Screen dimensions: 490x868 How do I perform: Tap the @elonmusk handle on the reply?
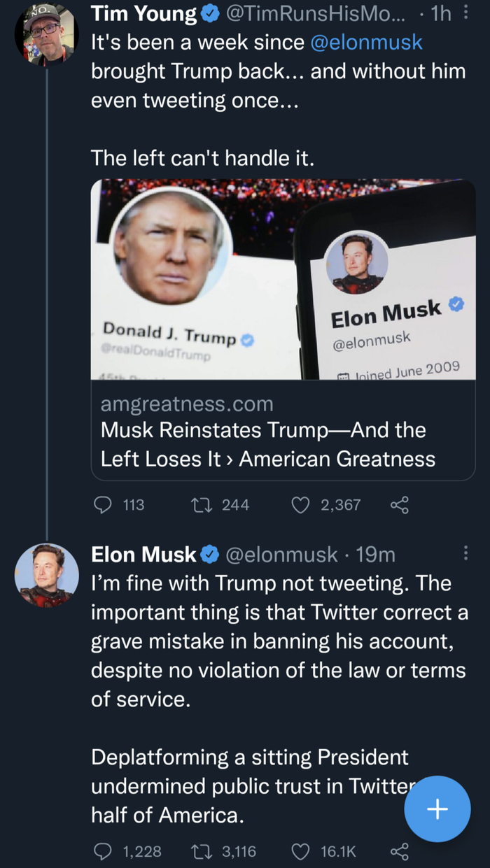[x=281, y=555]
